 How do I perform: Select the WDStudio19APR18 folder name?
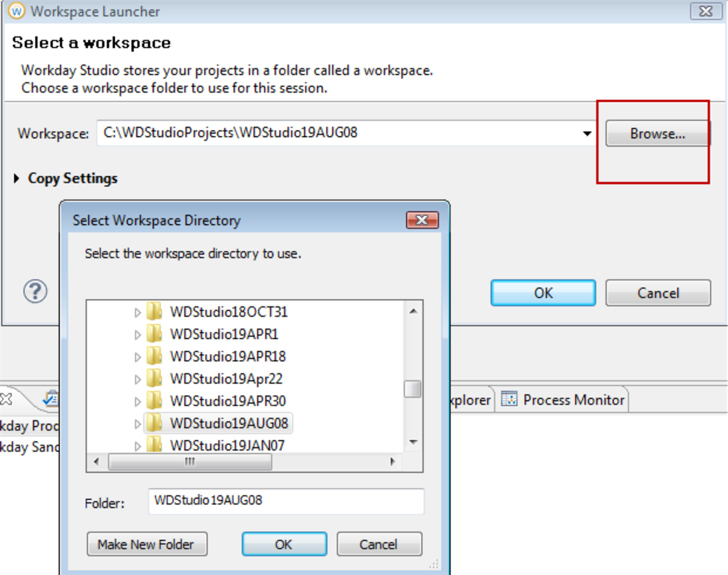tap(227, 357)
